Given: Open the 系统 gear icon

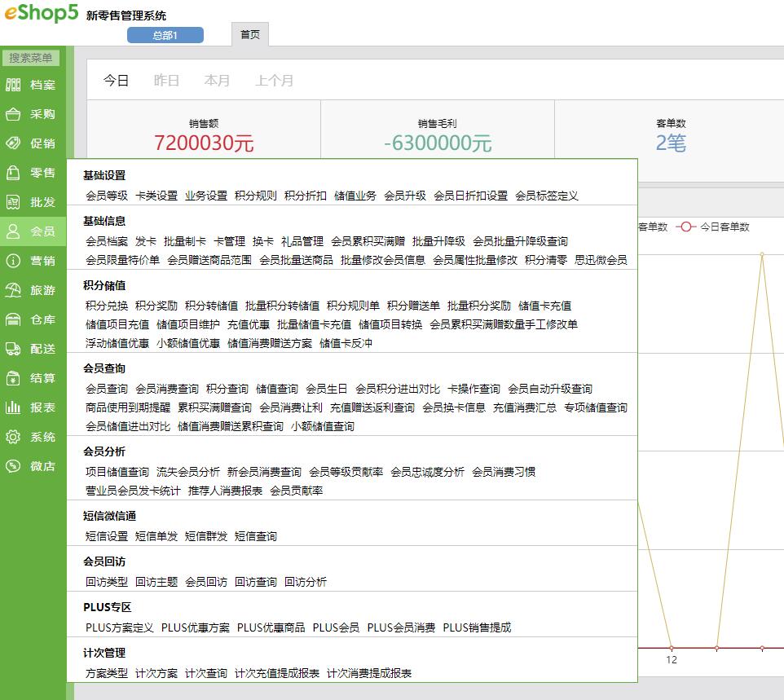Looking at the screenshot, I should coord(13,437).
